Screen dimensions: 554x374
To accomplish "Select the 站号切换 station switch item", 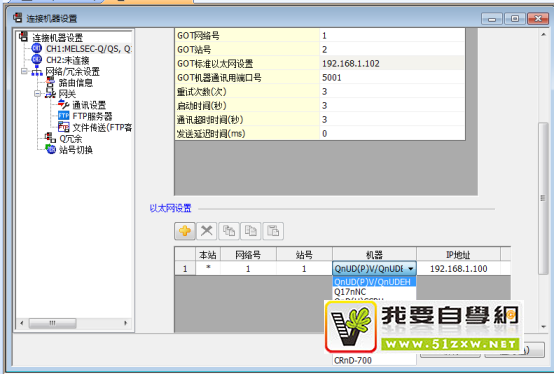I will click(75, 150).
